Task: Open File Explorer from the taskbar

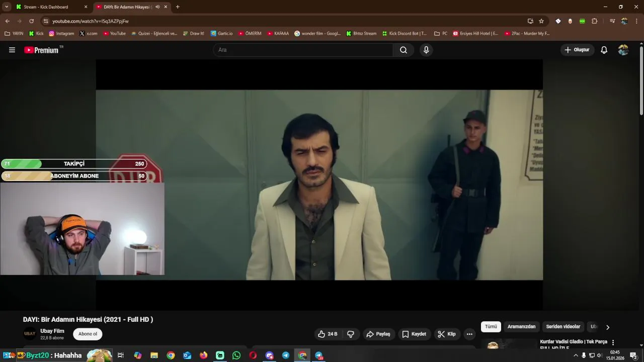Action: 154,355
